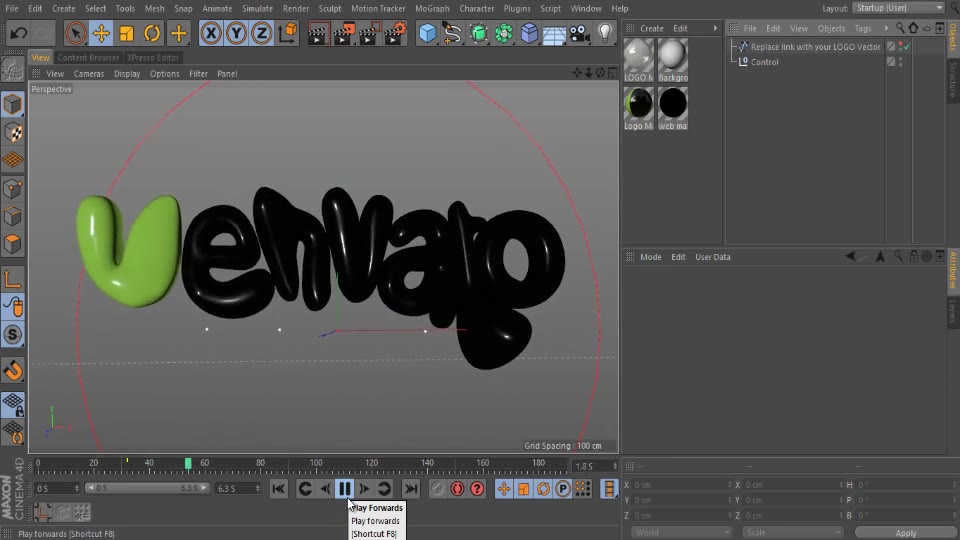Select the Rotate tool in top toolbar

[x=152, y=33]
